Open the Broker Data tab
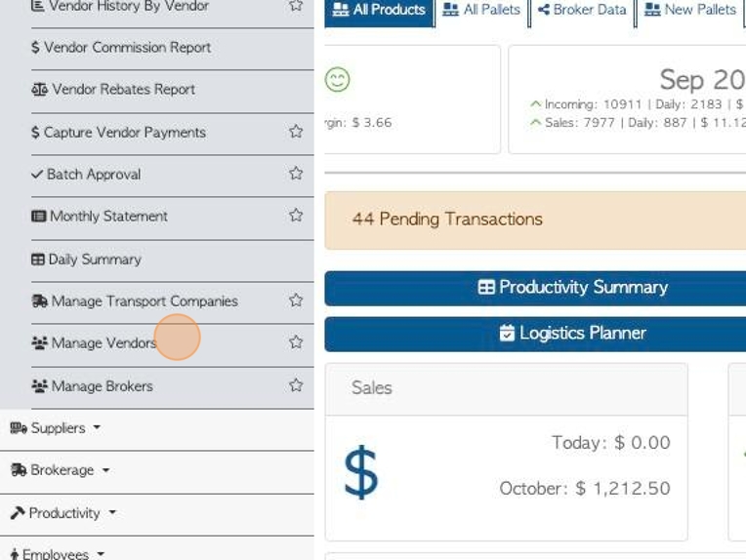746x560 pixels. click(582, 10)
